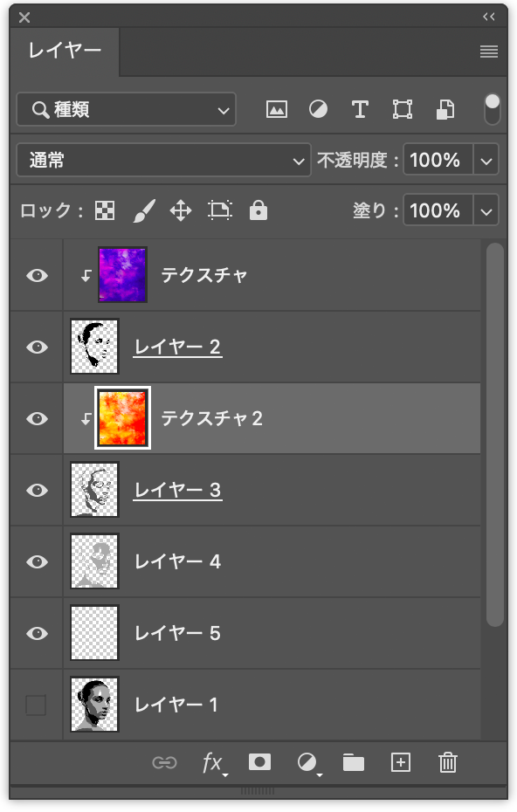
Task: Add layer style via fx icon
Action: pos(213,763)
